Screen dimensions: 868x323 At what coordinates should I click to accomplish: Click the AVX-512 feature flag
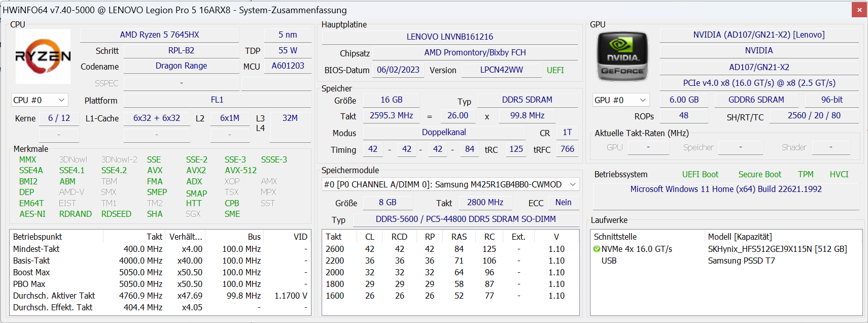pos(241,170)
